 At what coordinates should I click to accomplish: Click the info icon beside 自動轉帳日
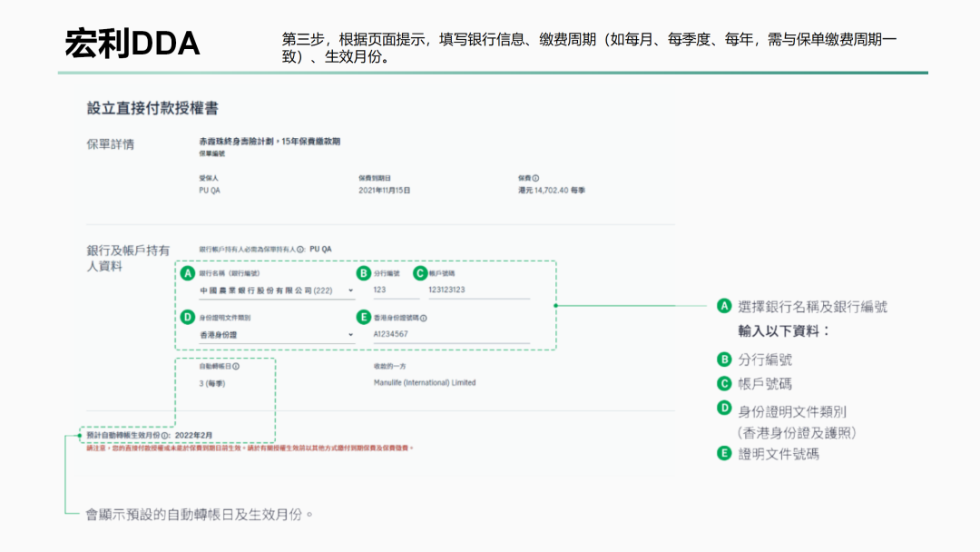coord(236,366)
